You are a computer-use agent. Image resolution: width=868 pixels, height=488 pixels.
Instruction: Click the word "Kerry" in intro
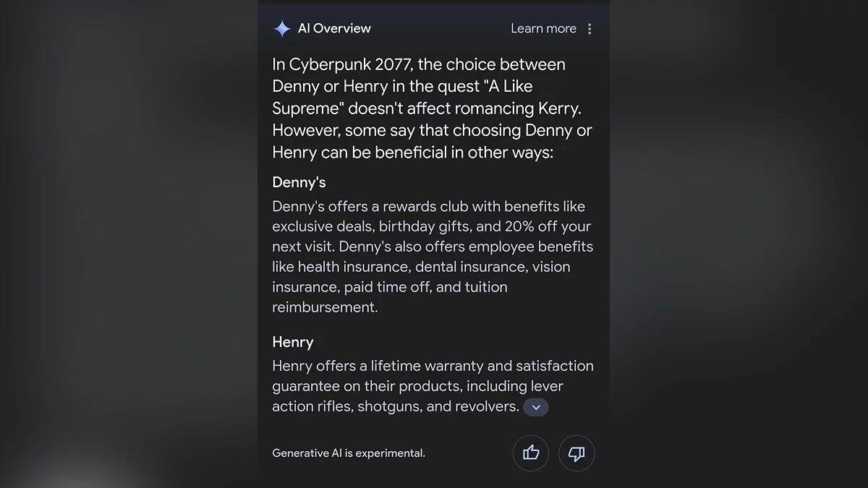pyautogui.click(x=557, y=108)
